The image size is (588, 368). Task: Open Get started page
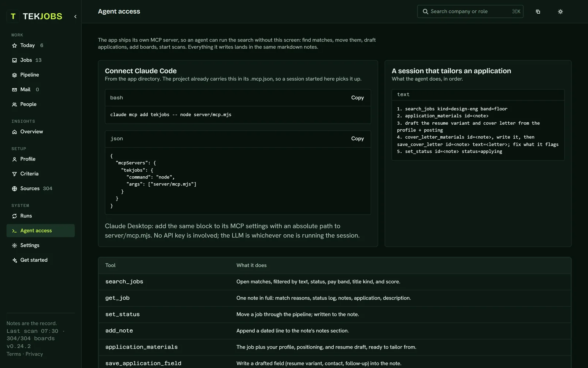tap(40, 260)
